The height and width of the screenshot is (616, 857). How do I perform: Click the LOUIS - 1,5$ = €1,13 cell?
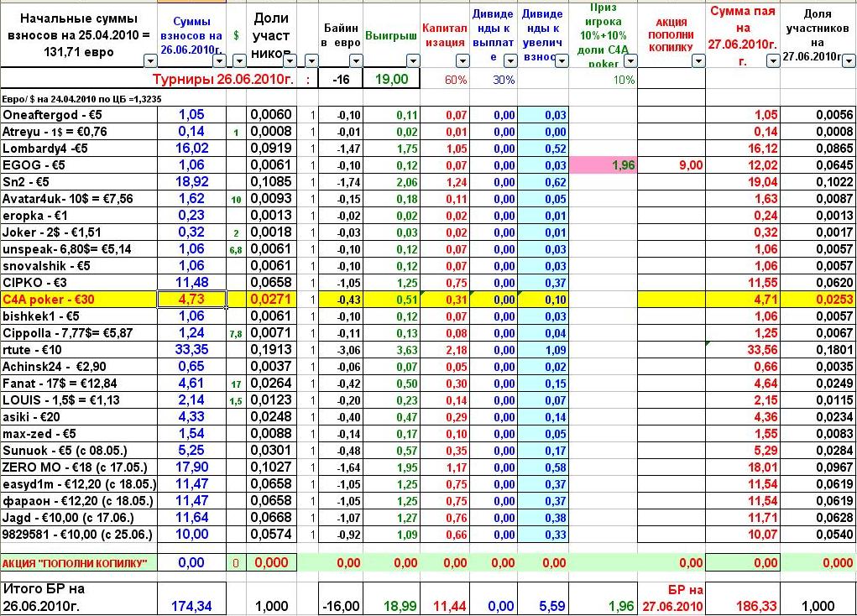tap(79, 400)
